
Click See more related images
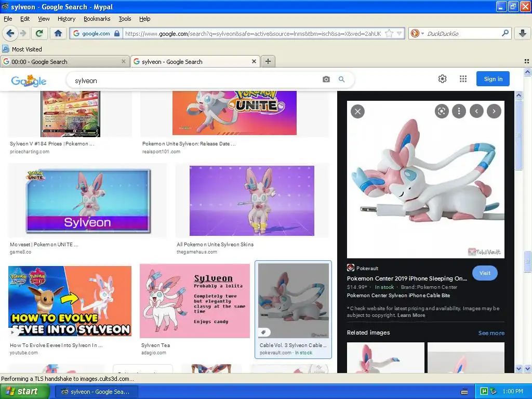(x=491, y=333)
